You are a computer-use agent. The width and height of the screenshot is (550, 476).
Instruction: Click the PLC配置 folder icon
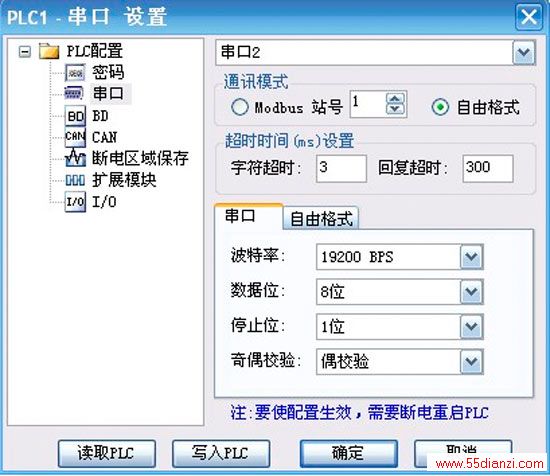pyautogui.click(x=49, y=51)
